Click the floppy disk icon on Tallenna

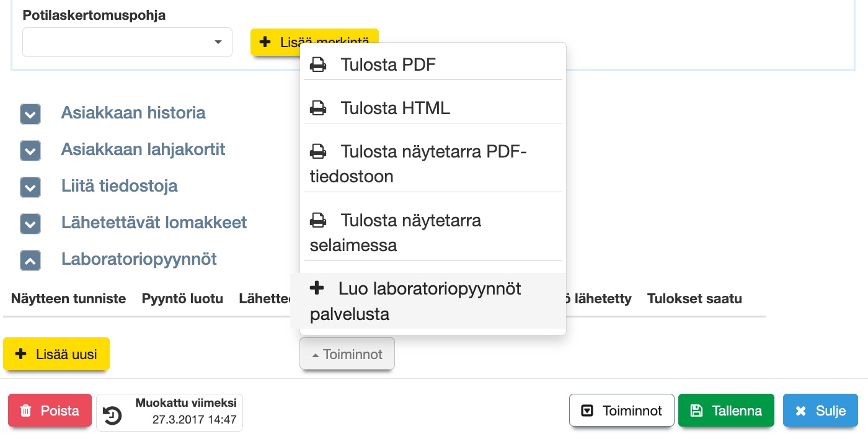coord(696,411)
